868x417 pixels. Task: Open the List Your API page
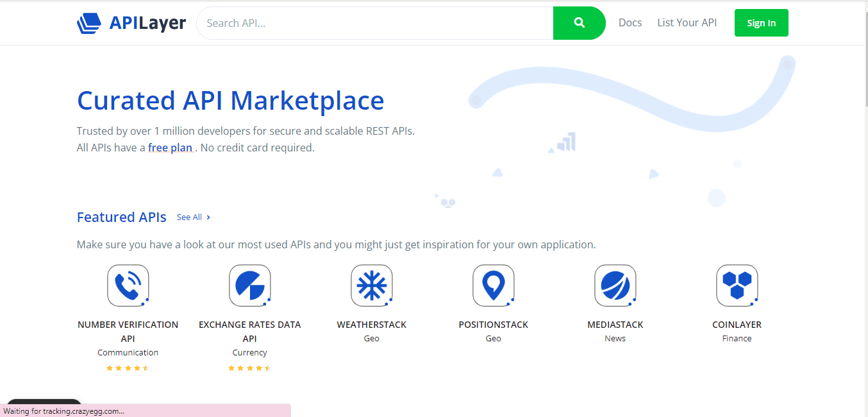687,22
